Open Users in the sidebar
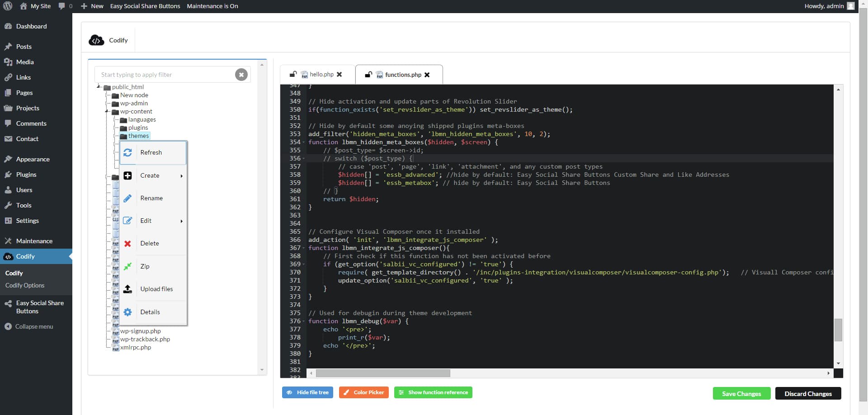The width and height of the screenshot is (868, 415). (36, 190)
